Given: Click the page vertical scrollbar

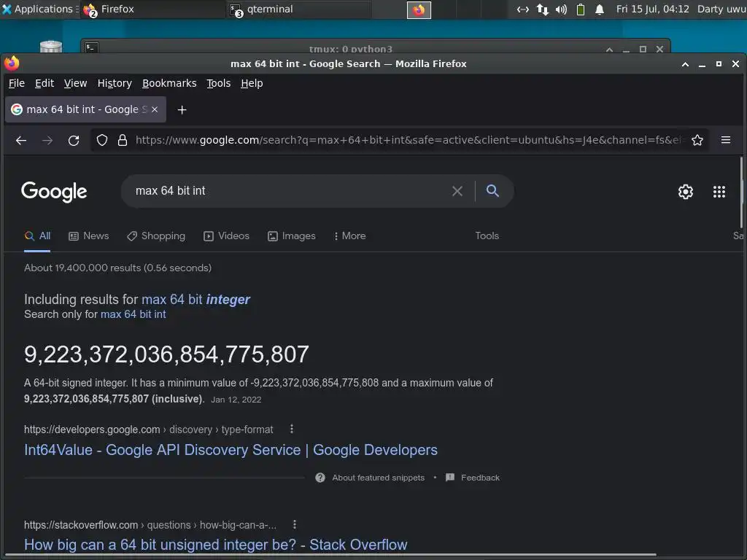Looking at the screenshot, I should (x=741, y=192).
